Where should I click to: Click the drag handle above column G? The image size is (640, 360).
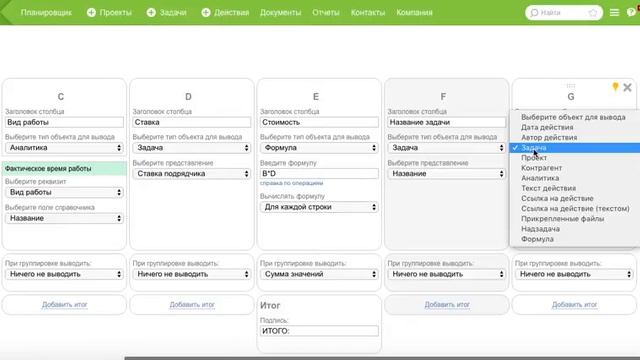(x=571, y=85)
